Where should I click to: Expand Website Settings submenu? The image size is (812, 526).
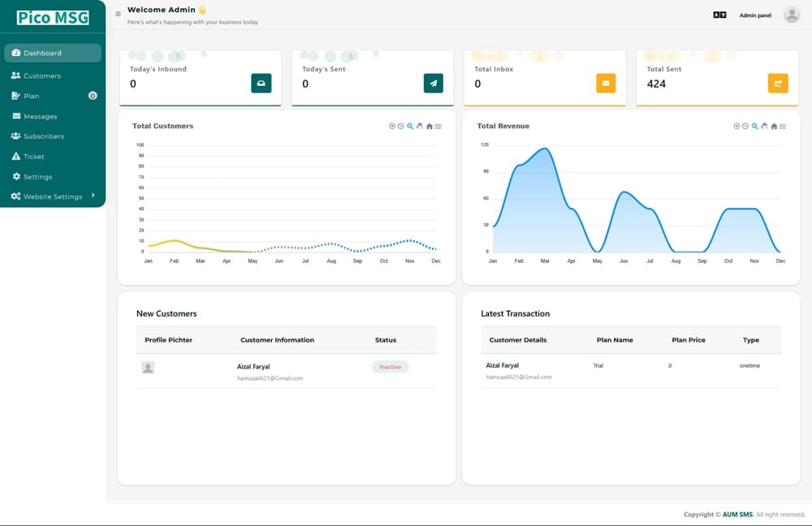pos(53,196)
